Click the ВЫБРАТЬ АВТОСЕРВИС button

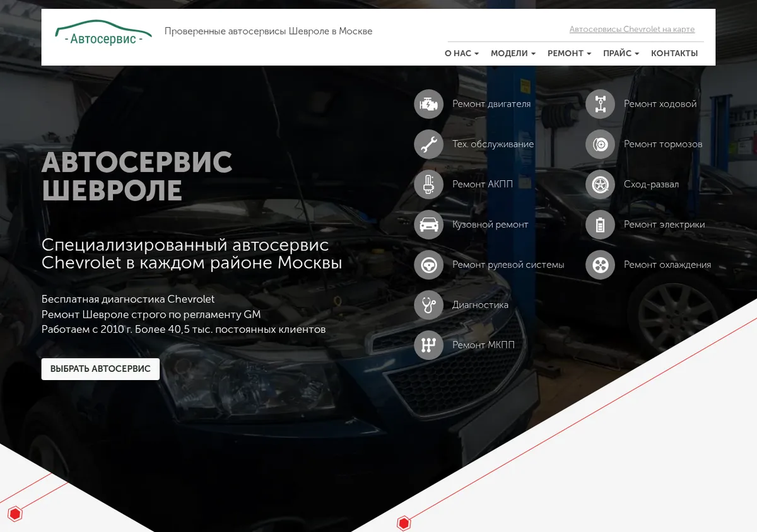[100, 369]
